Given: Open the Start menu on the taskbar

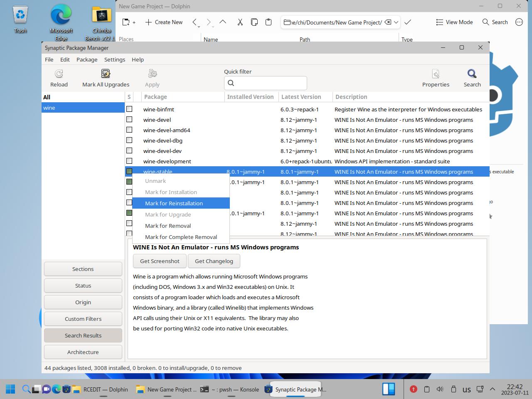Looking at the screenshot, I should tap(10, 389).
